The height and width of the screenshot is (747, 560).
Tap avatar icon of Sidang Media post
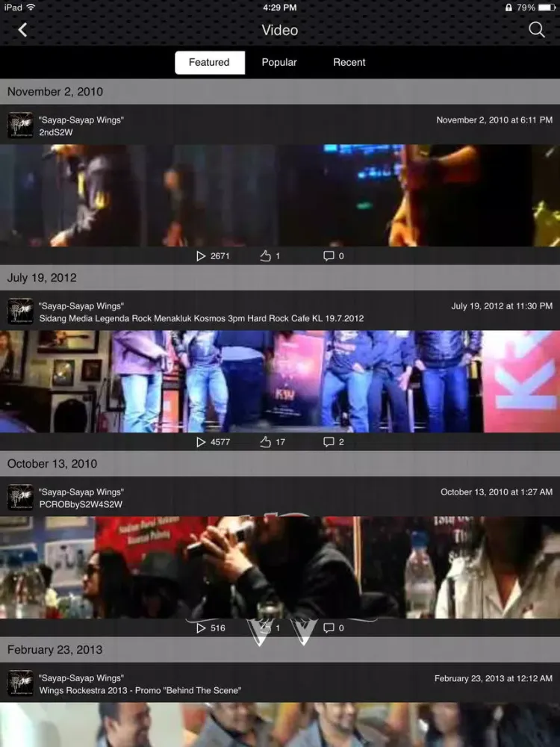(20, 311)
